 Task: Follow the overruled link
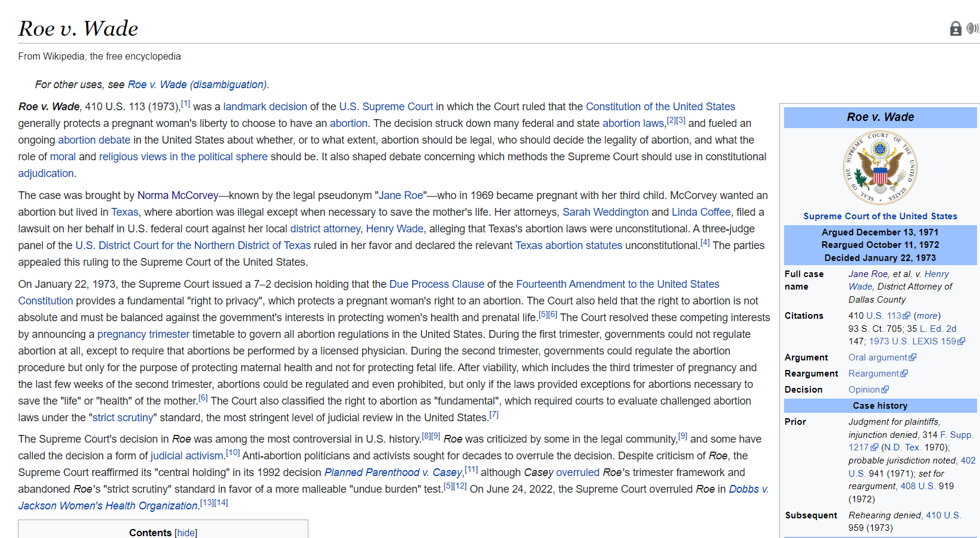(578, 472)
